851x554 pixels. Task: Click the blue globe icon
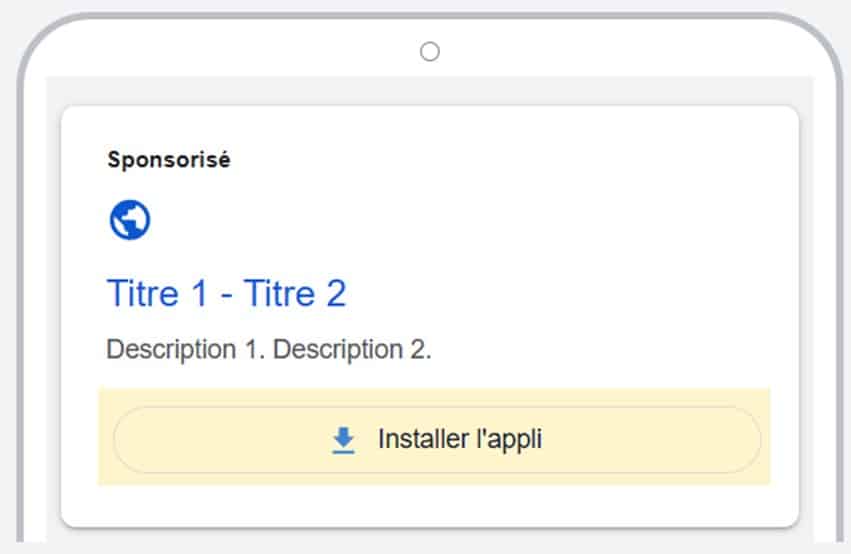pyautogui.click(x=130, y=220)
